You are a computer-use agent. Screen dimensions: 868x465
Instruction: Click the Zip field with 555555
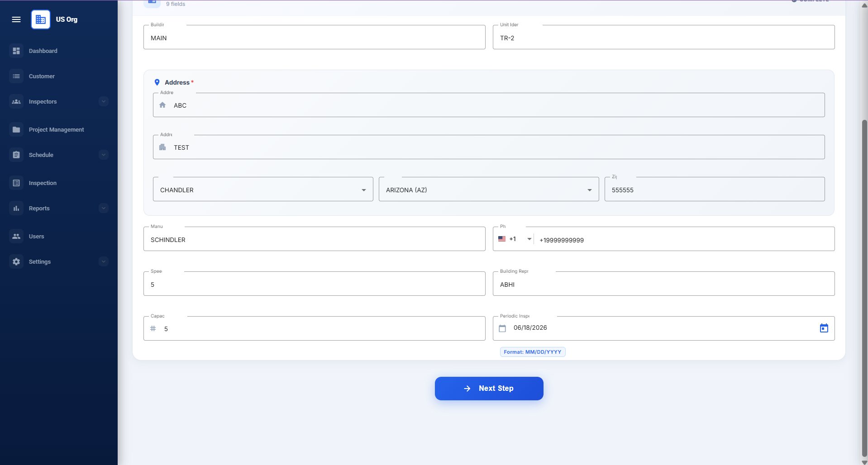(x=715, y=189)
